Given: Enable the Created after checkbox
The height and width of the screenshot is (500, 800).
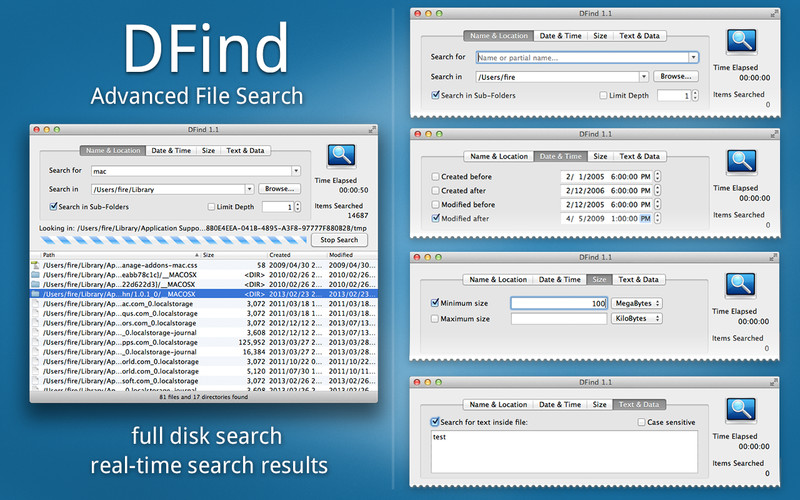Looking at the screenshot, I should tap(435, 190).
